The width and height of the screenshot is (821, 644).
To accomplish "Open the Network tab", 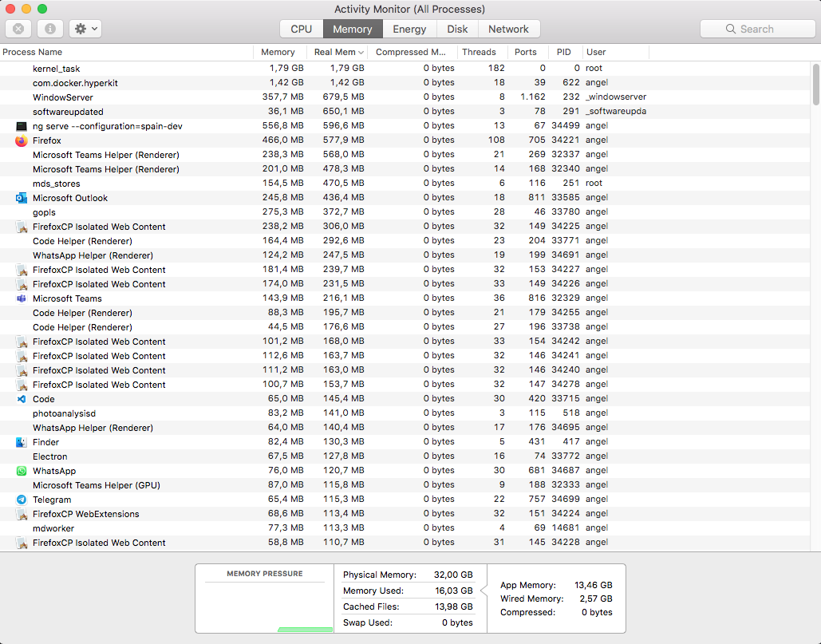I will pos(508,29).
